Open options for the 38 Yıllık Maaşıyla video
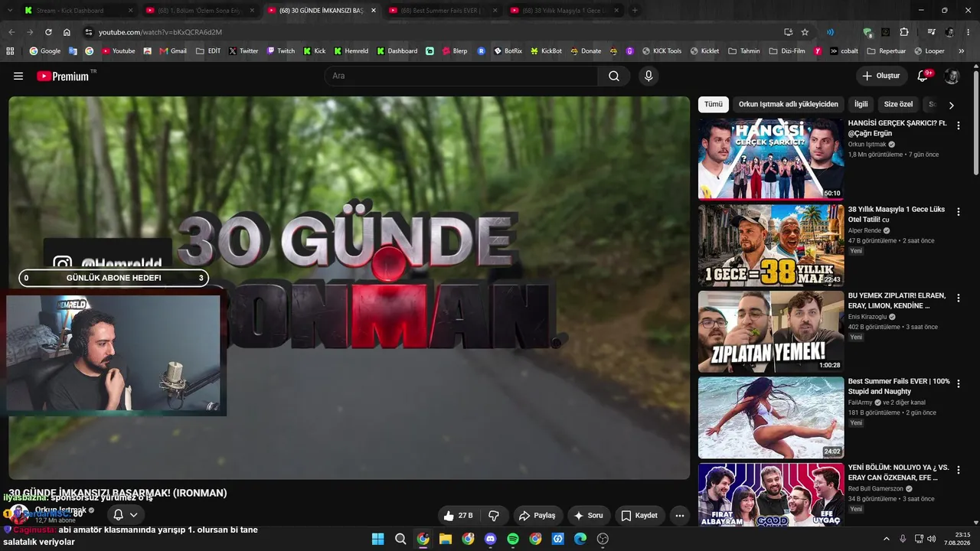 (x=959, y=212)
